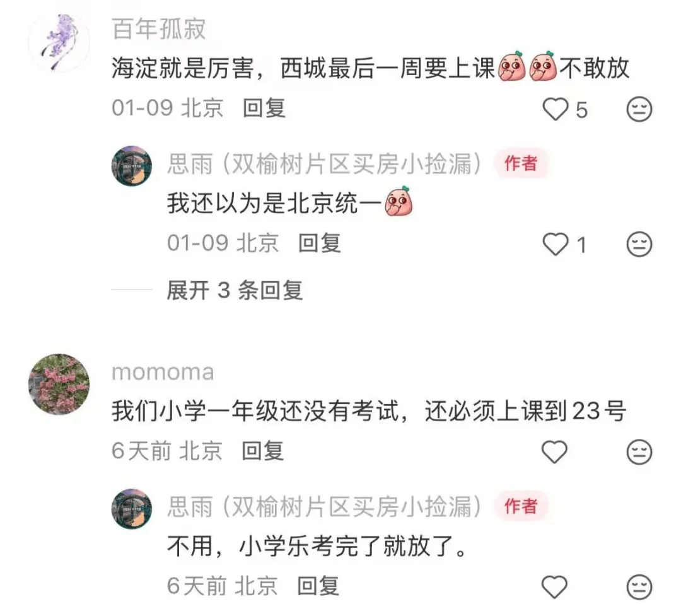681x616 pixels.
Task: Open author avatar beside 不用，小学乐考完了 reply
Action: pyautogui.click(x=132, y=509)
